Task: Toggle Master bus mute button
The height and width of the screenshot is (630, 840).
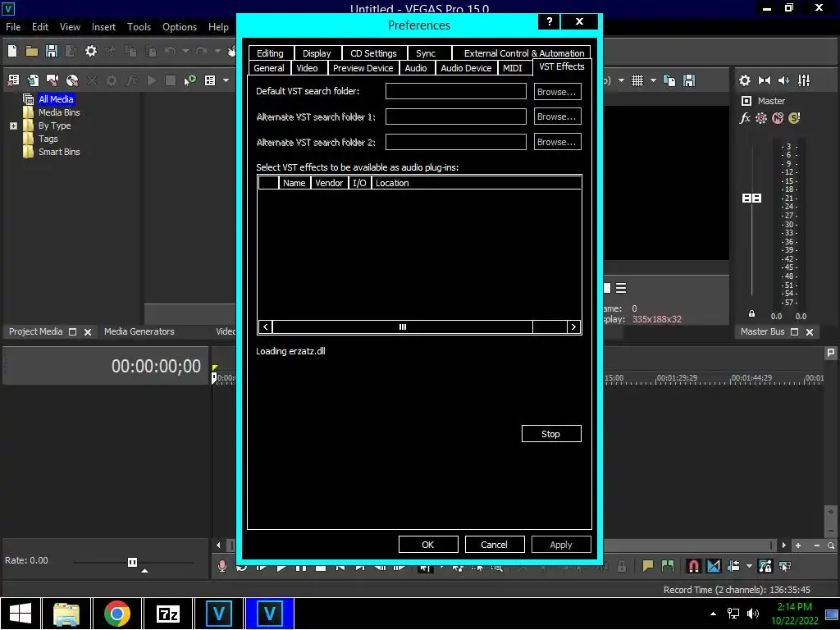Action: click(778, 118)
